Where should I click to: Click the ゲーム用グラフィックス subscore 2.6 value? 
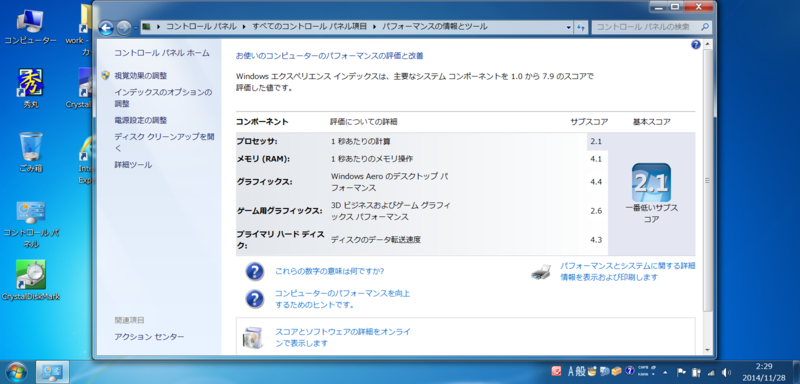(x=596, y=211)
